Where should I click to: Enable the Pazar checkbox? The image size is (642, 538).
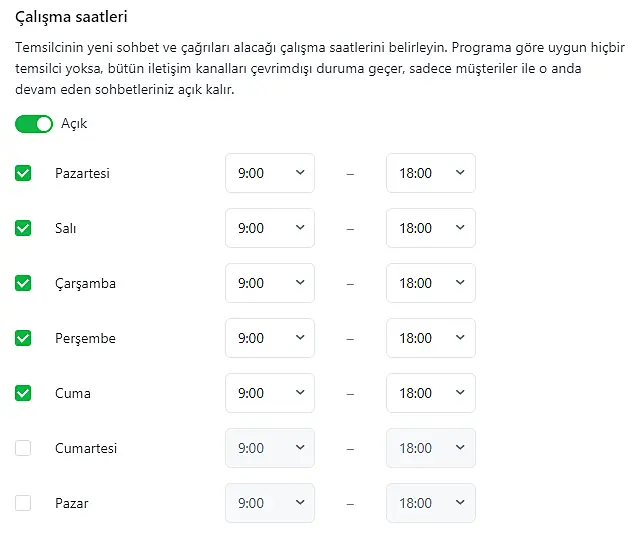[x=23, y=503]
